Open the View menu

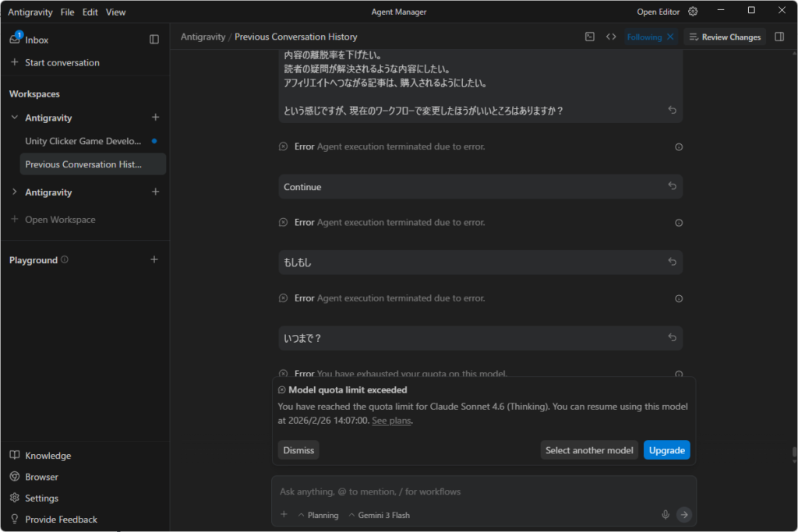pyautogui.click(x=115, y=12)
